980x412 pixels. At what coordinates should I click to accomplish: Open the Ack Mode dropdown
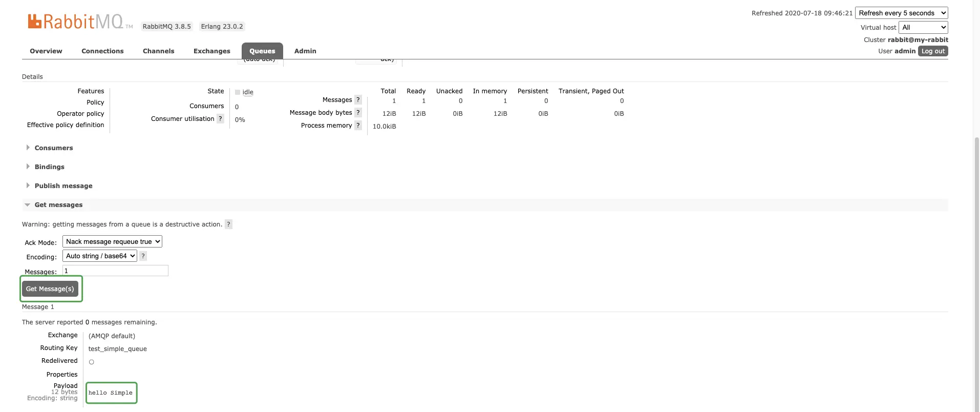112,241
